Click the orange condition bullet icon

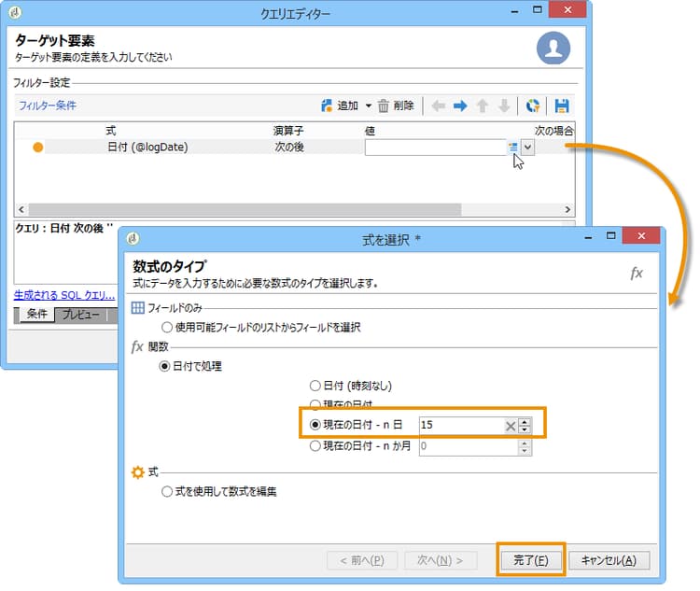pyautogui.click(x=38, y=147)
